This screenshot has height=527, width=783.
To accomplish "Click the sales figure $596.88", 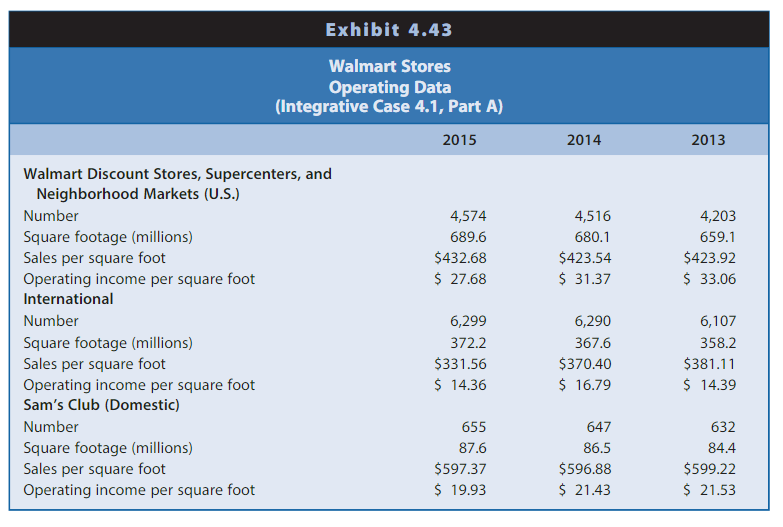I will pyautogui.click(x=584, y=469).
